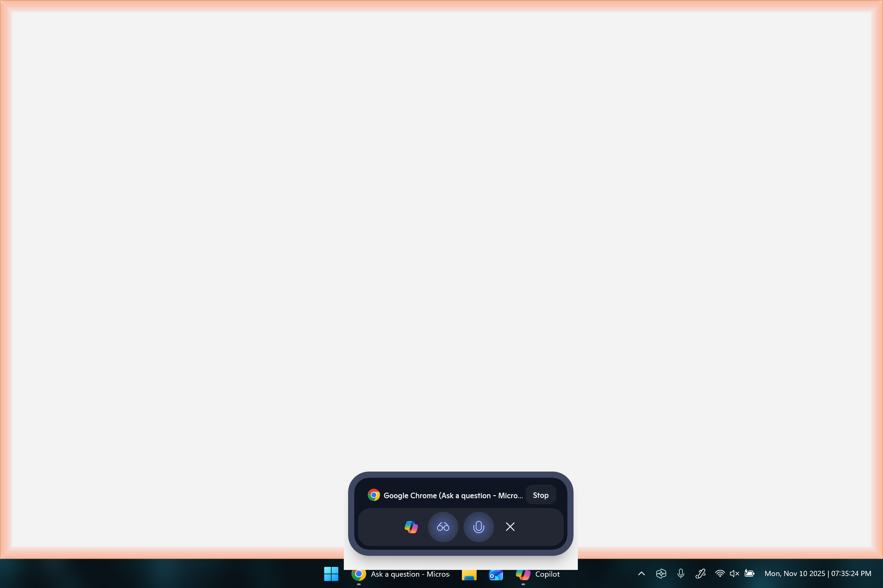Image resolution: width=883 pixels, height=588 pixels.
Task: Click the battery charging status icon
Action: (x=749, y=573)
